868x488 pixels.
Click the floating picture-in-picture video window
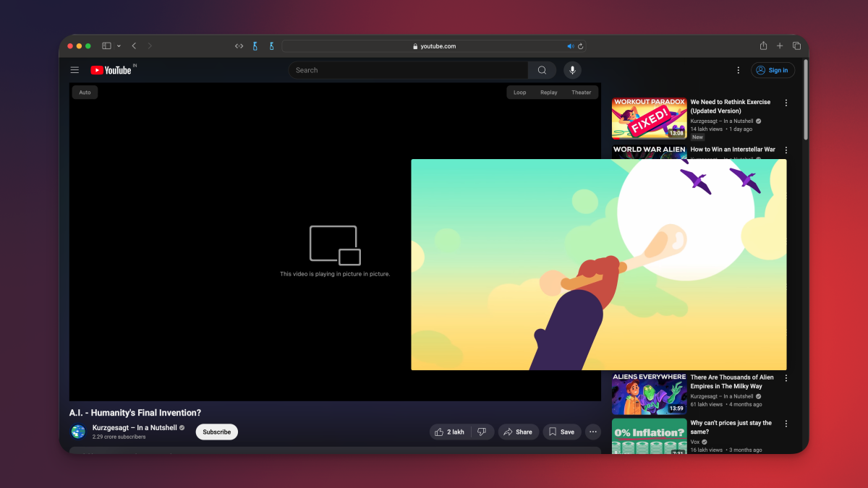pyautogui.click(x=599, y=265)
